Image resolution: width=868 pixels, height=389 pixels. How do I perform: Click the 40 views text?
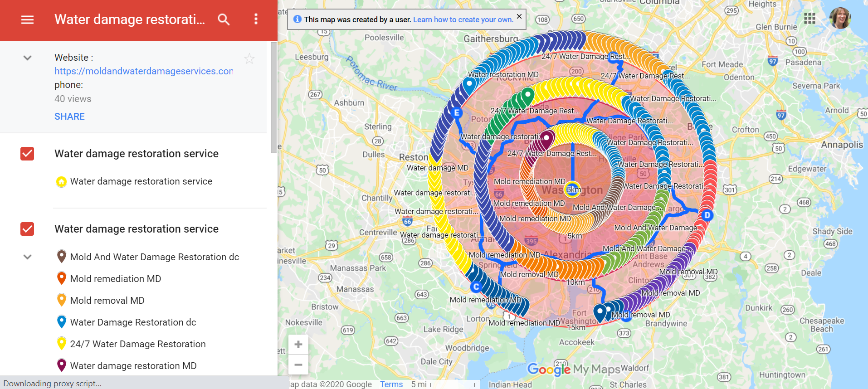tap(73, 99)
